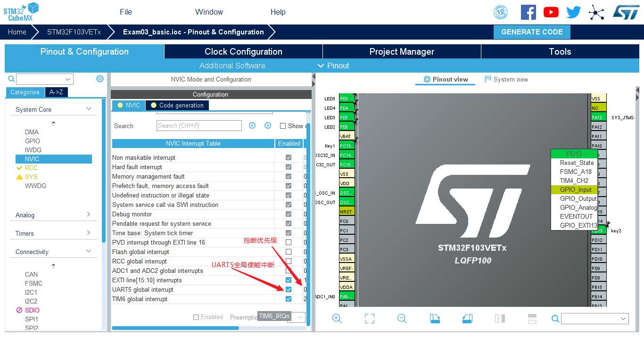This screenshot has height=337, width=644.
Task: Click the peripheral search magnifier icon
Action: pos(11,79)
